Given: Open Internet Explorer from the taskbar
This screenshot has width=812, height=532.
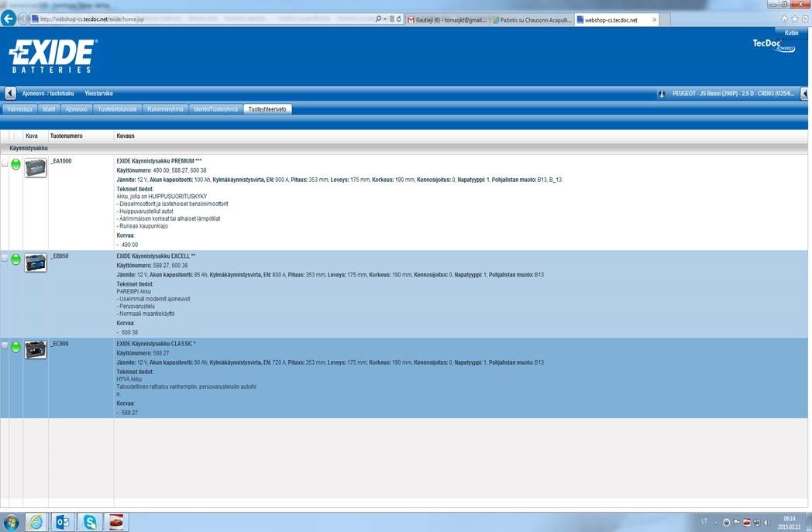Looking at the screenshot, I should click(36, 522).
